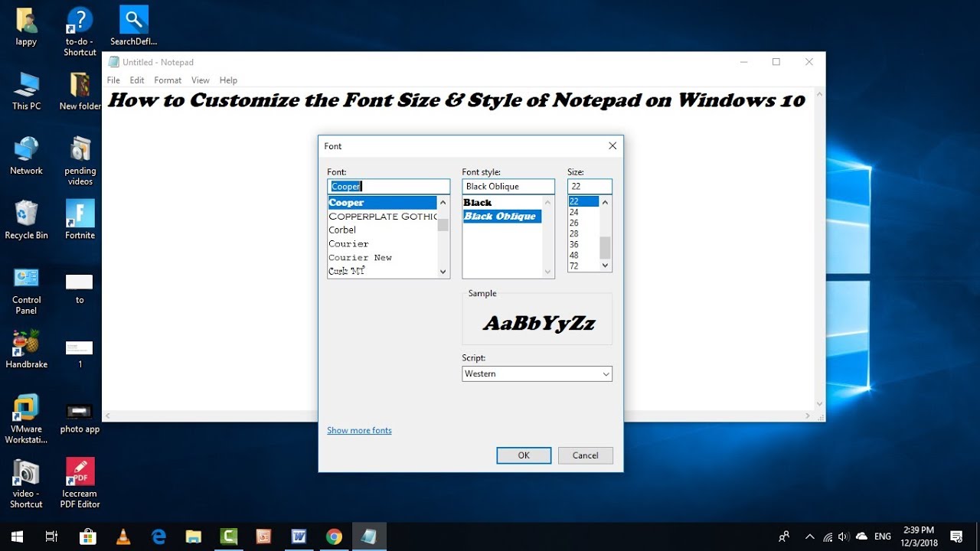Select the Network desktop icon
The height and width of the screenshot is (551, 980).
(x=26, y=156)
